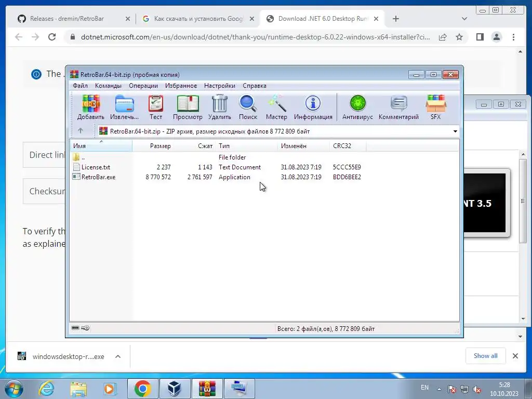Share this page via the share icon
This screenshot has width=532, height=399.
(443, 37)
